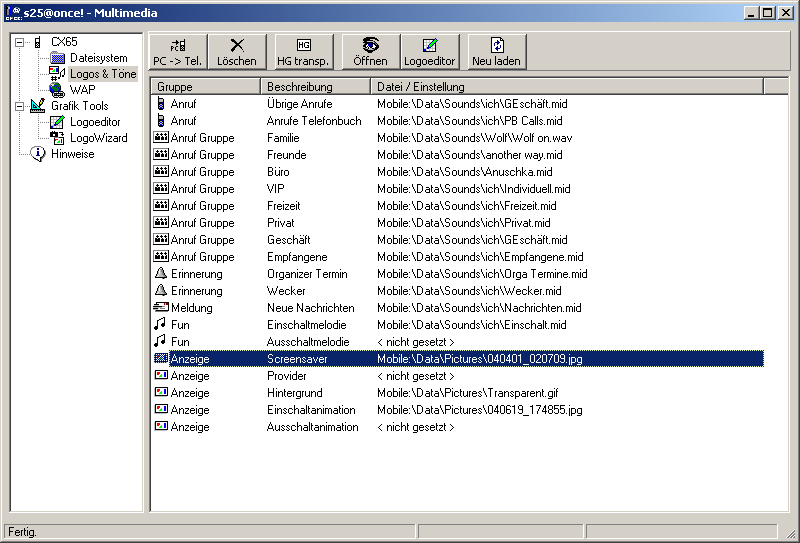Open the Logoeditor from the toolbar
The height and width of the screenshot is (543, 800).
tap(430, 52)
